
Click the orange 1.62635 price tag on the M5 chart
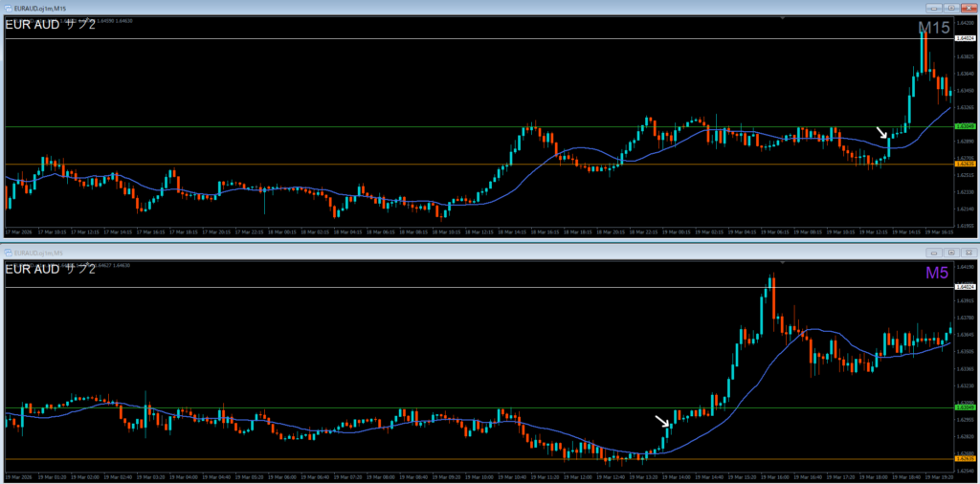coord(965,459)
